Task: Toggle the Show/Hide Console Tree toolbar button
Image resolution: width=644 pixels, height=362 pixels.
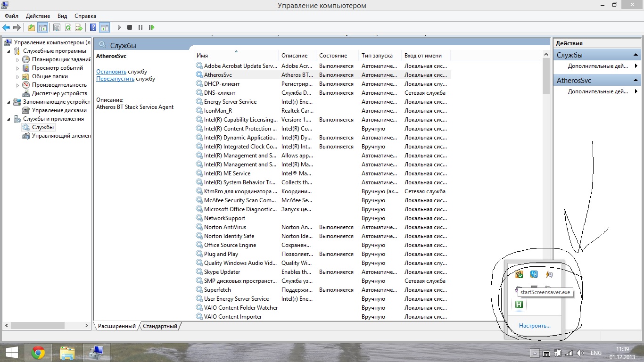Action: point(42,27)
